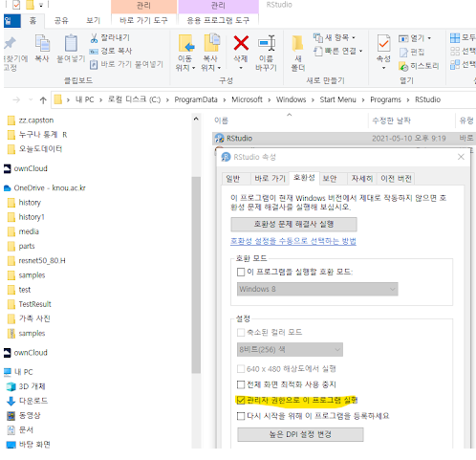Click the Paste (붙여넣기) clipboard icon
The height and width of the screenshot is (460, 476).
coord(71,43)
